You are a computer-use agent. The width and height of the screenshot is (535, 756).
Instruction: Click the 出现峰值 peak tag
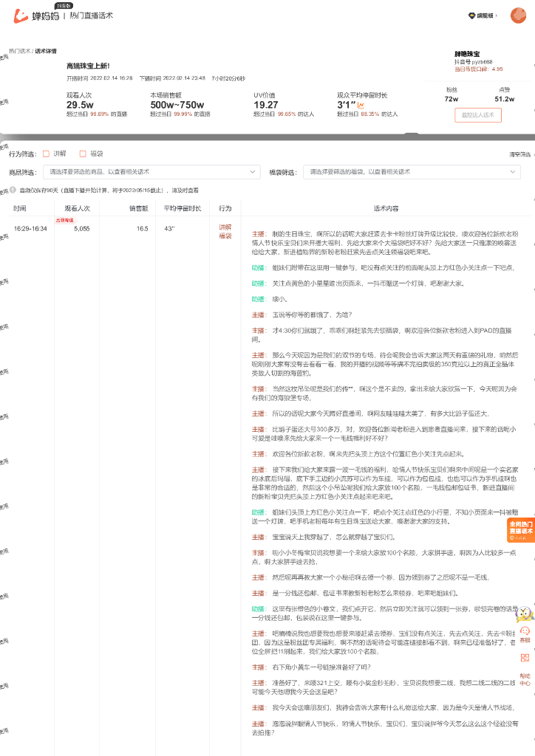pyautogui.click(x=64, y=220)
